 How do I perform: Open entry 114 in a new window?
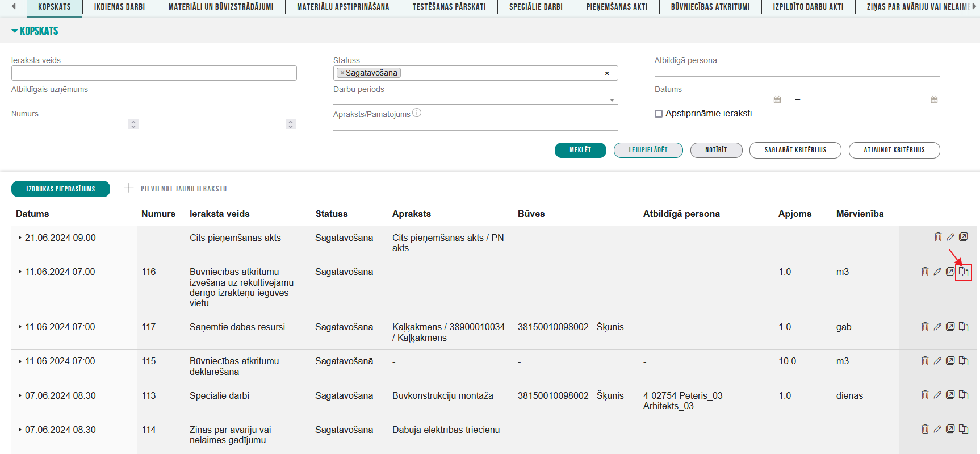[x=950, y=429]
